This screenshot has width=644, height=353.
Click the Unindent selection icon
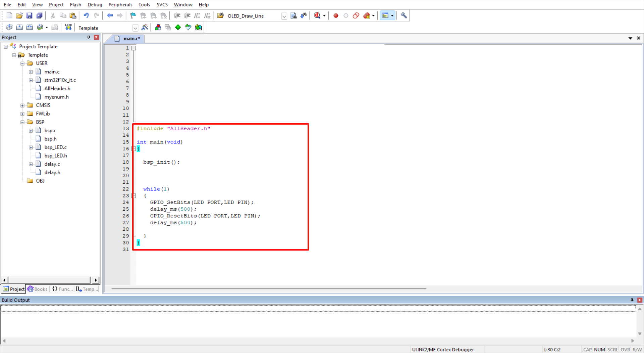tap(187, 15)
